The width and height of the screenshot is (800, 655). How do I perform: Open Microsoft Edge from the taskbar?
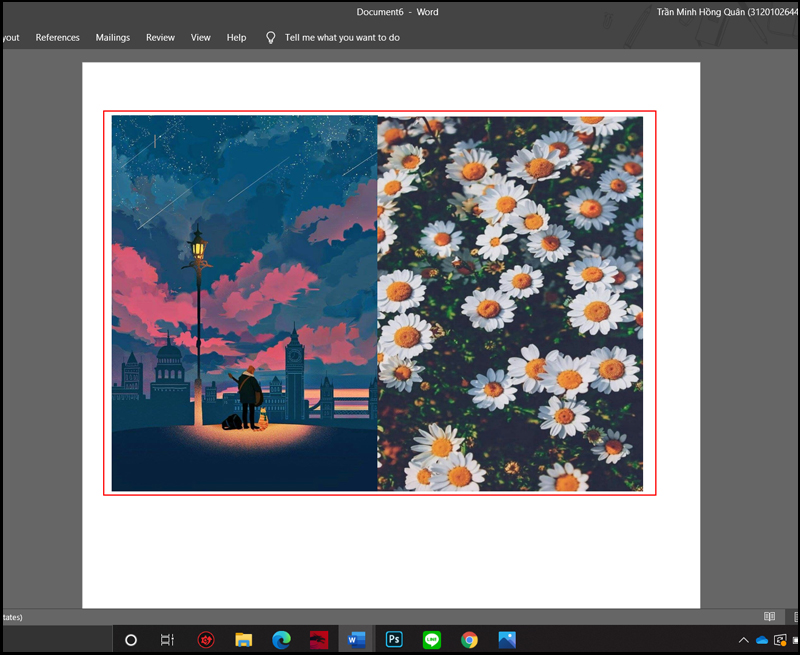coord(281,640)
